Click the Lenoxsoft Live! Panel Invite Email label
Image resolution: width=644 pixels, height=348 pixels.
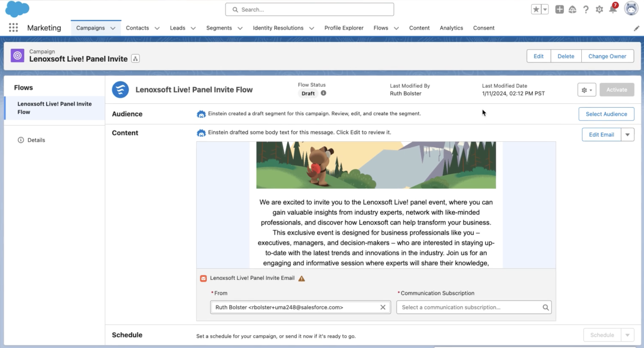coord(252,278)
